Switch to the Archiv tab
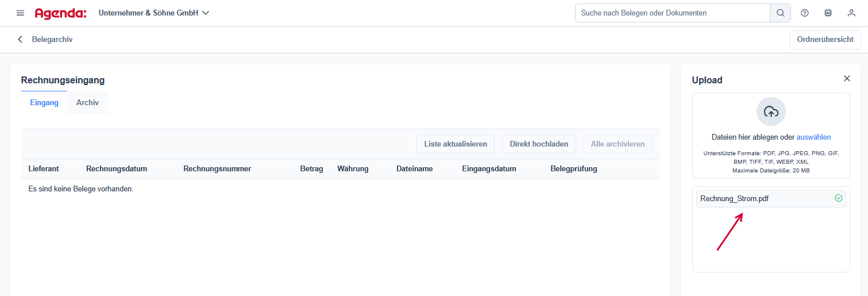Viewport: 868px width, 296px height. (x=87, y=103)
